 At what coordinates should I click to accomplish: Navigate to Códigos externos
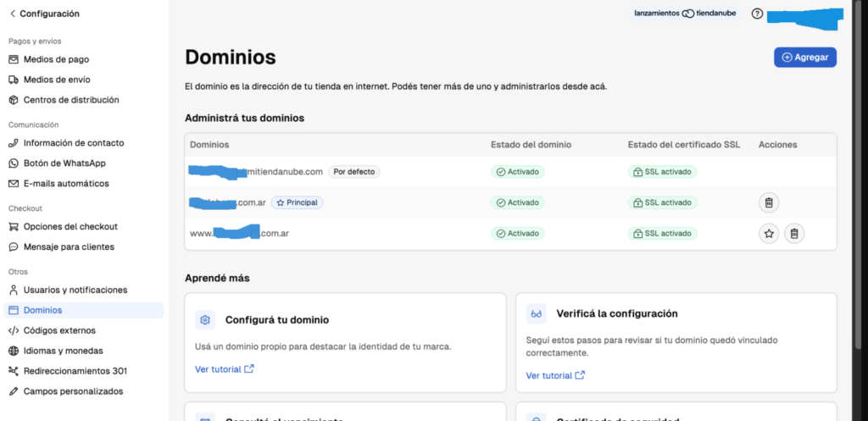click(59, 330)
